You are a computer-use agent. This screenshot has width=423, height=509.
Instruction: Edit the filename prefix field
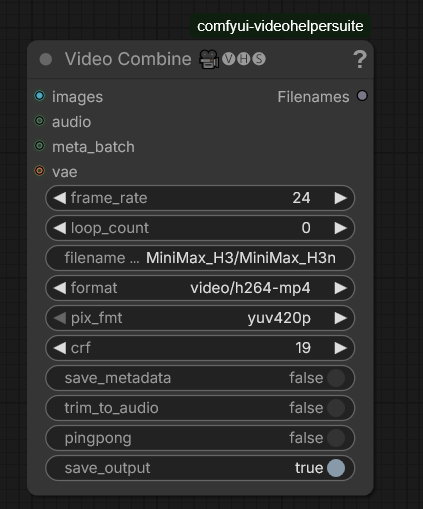(200, 258)
